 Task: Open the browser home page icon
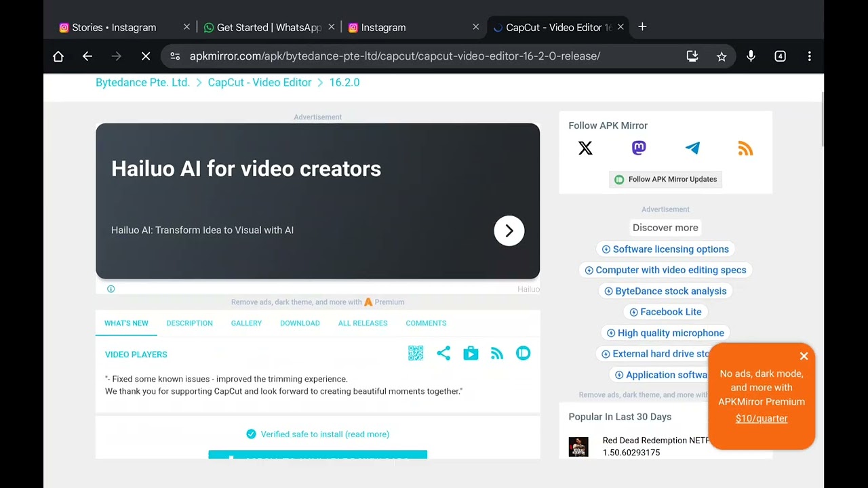[58, 56]
